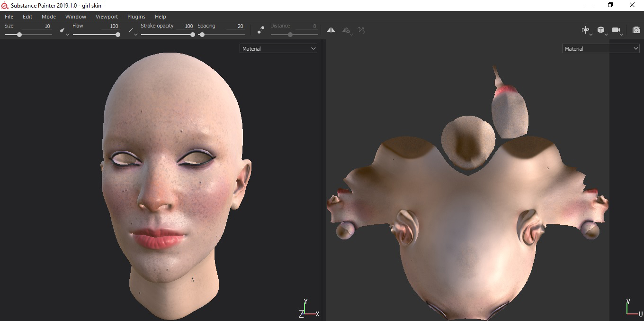The width and height of the screenshot is (644, 321).
Task: Open the Viewport menu
Action: coord(107,17)
